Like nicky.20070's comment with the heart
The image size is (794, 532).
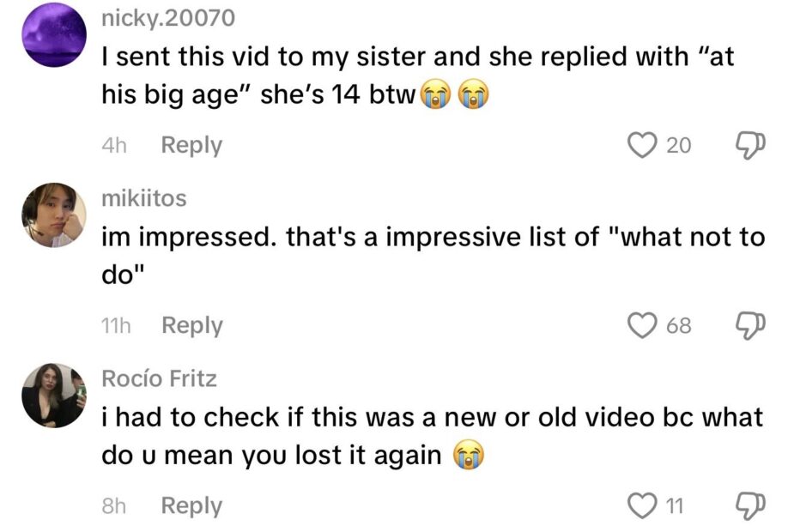pyautogui.click(x=641, y=146)
